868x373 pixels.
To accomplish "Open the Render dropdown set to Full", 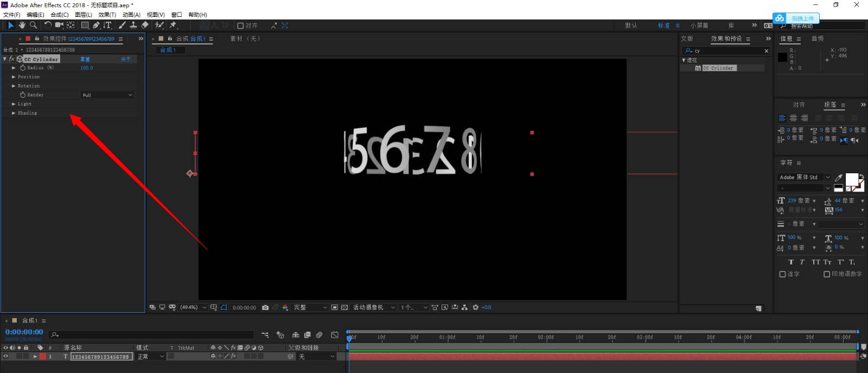I will pos(107,95).
